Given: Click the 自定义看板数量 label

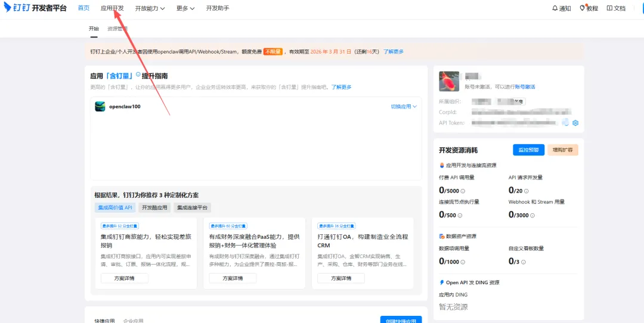Looking at the screenshot, I should (x=526, y=249).
